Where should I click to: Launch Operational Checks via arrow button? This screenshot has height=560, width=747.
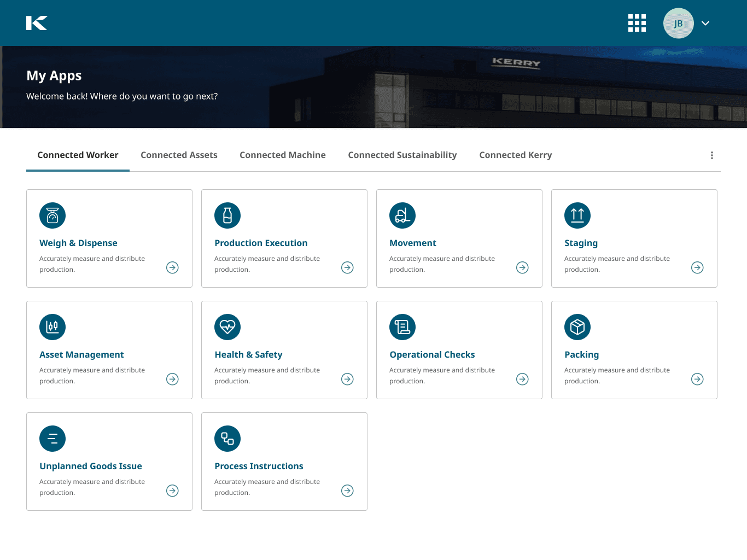[x=522, y=379]
